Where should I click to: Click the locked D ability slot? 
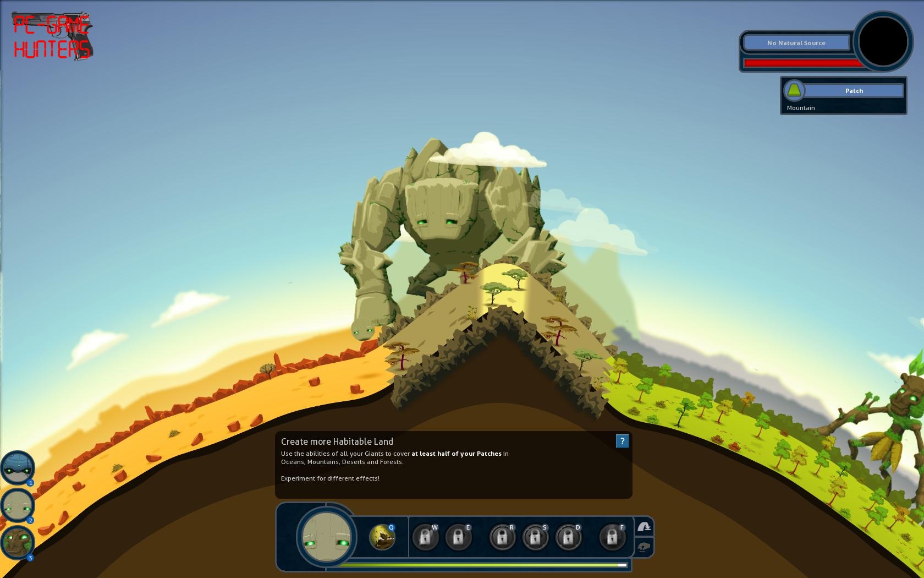point(568,537)
